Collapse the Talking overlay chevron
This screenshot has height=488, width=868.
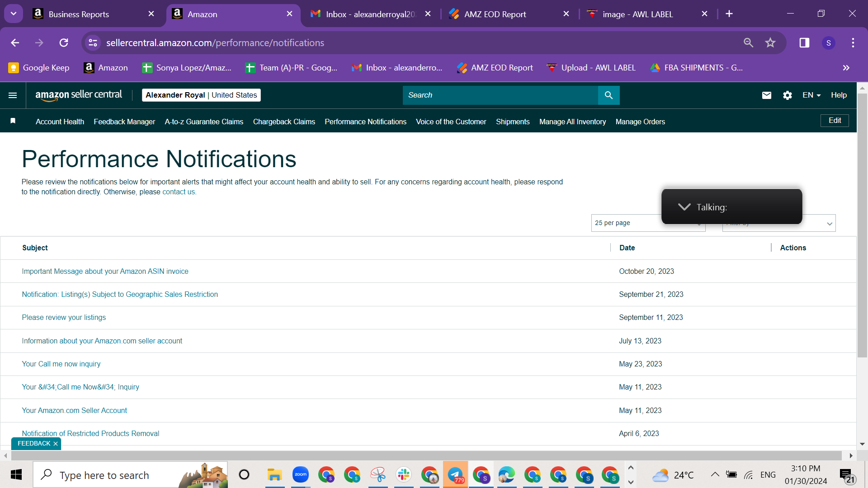point(684,207)
